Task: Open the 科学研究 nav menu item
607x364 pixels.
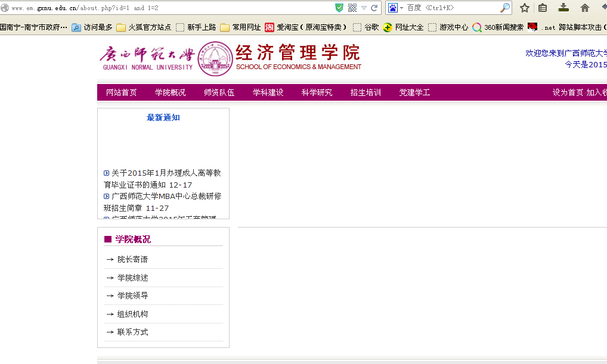Action: click(317, 92)
